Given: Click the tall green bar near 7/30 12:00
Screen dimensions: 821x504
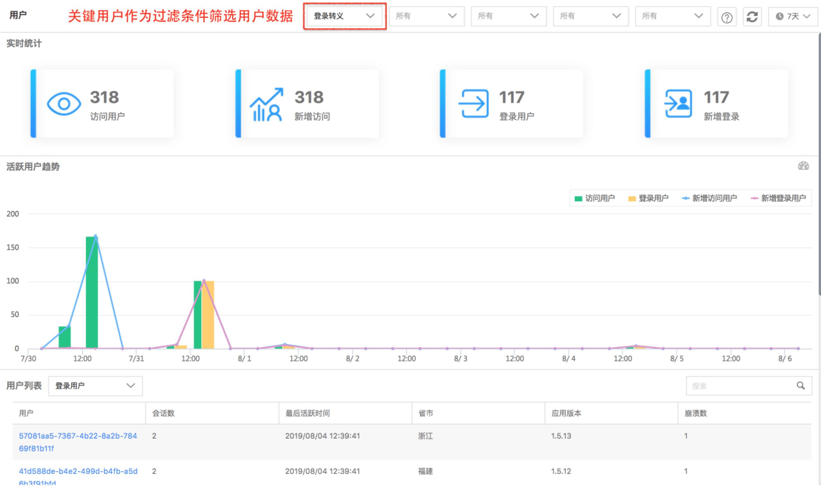Looking at the screenshot, I should [92, 292].
